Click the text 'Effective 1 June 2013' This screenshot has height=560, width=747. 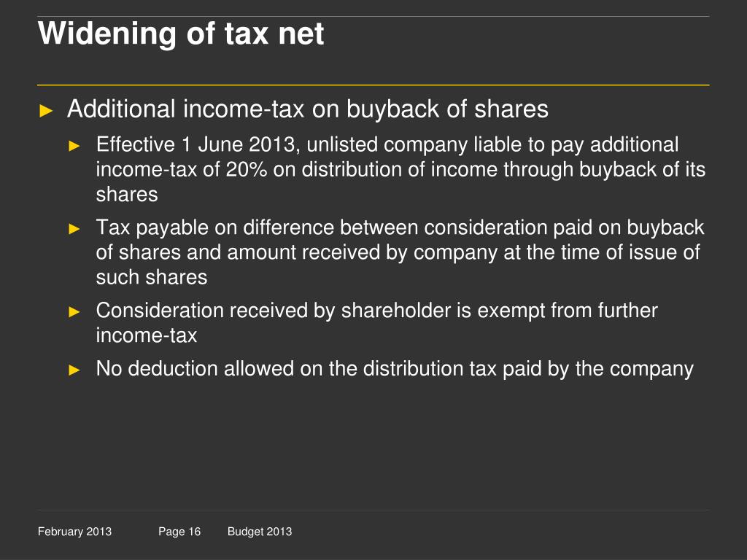pos(196,145)
